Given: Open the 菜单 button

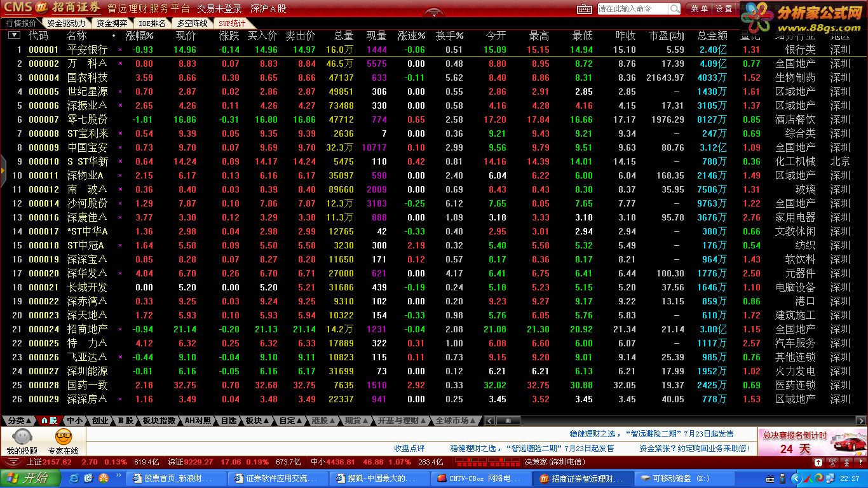Looking at the screenshot, I should coord(699,9).
